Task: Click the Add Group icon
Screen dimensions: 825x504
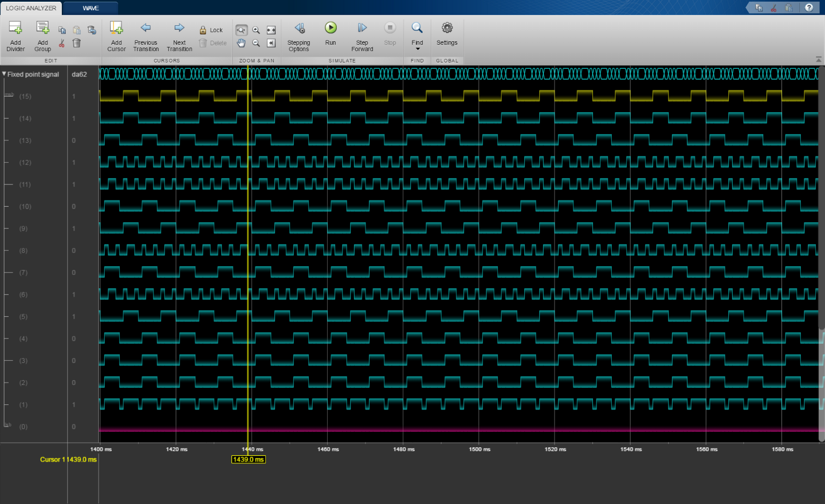Action: (42, 28)
